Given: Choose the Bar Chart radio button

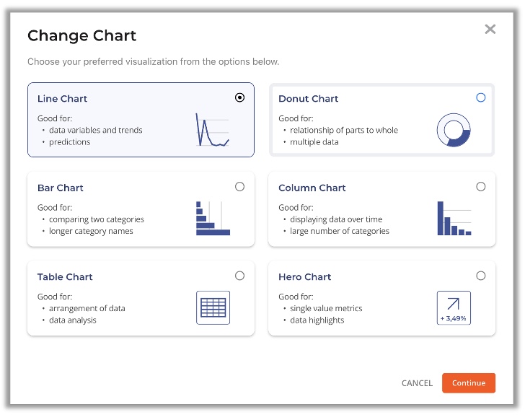Looking at the screenshot, I should tap(239, 187).
